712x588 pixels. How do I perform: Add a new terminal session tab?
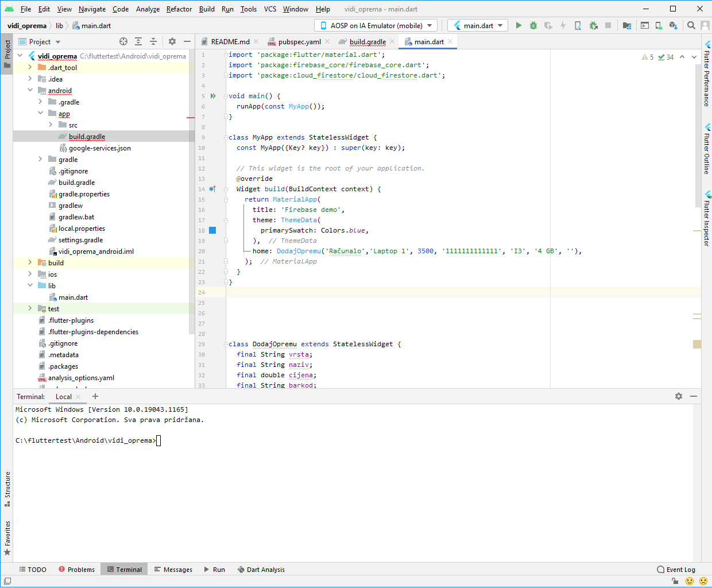pyautogui.click(x=95, y=396)
